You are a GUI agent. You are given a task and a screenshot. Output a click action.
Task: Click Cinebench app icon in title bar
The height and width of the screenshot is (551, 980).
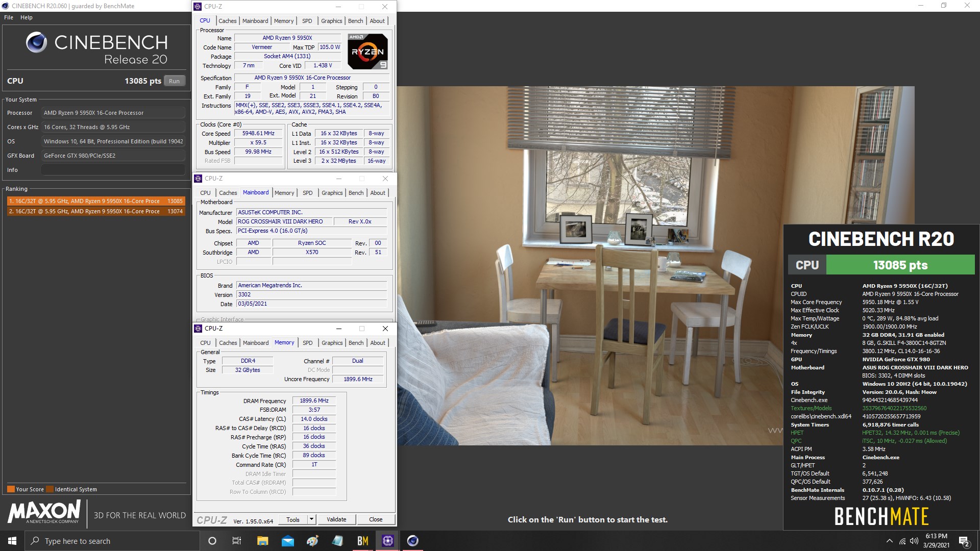point(5,6)
